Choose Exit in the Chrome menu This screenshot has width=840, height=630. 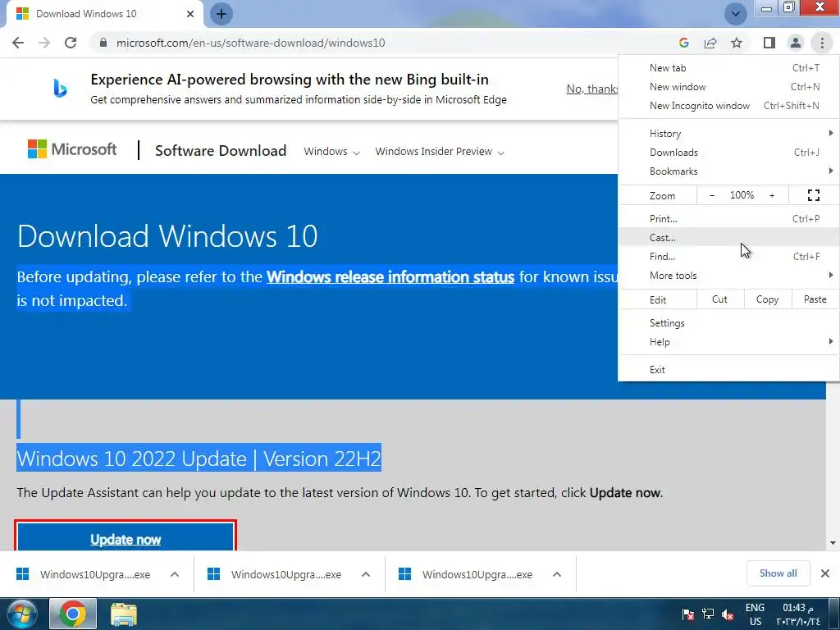[x=729, y=370]
